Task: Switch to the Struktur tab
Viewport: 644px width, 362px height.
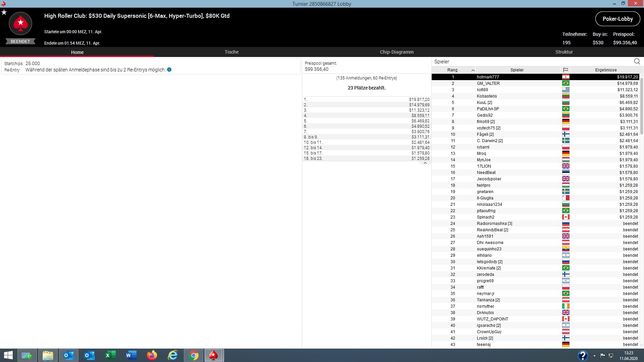Action: tap(564, 52)
